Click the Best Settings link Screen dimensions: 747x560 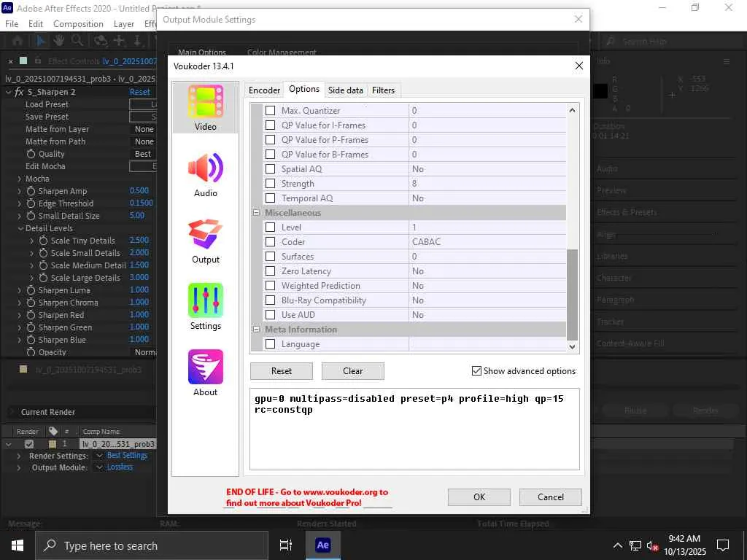click(x=127, y=455)
